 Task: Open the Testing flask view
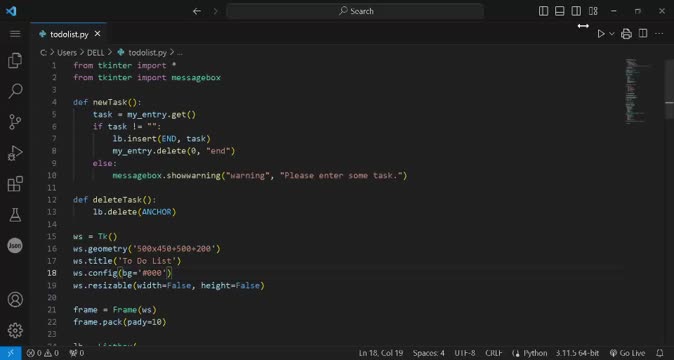tap(15, 215)
